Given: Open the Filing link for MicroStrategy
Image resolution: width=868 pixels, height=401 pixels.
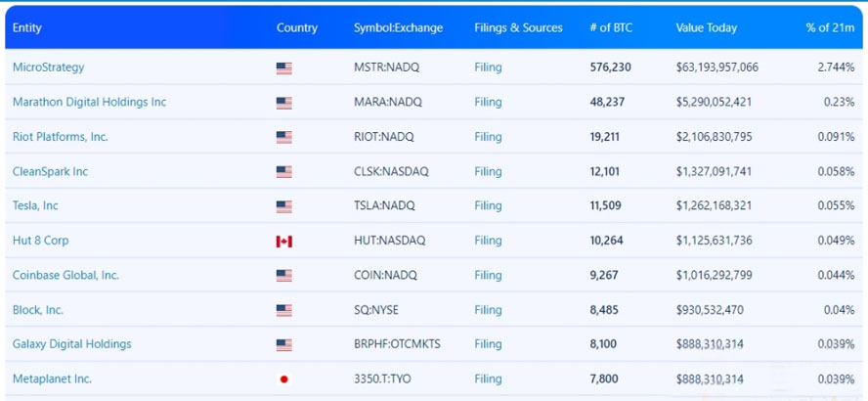Looking at the screenshot, I should [x=488, y=67].
